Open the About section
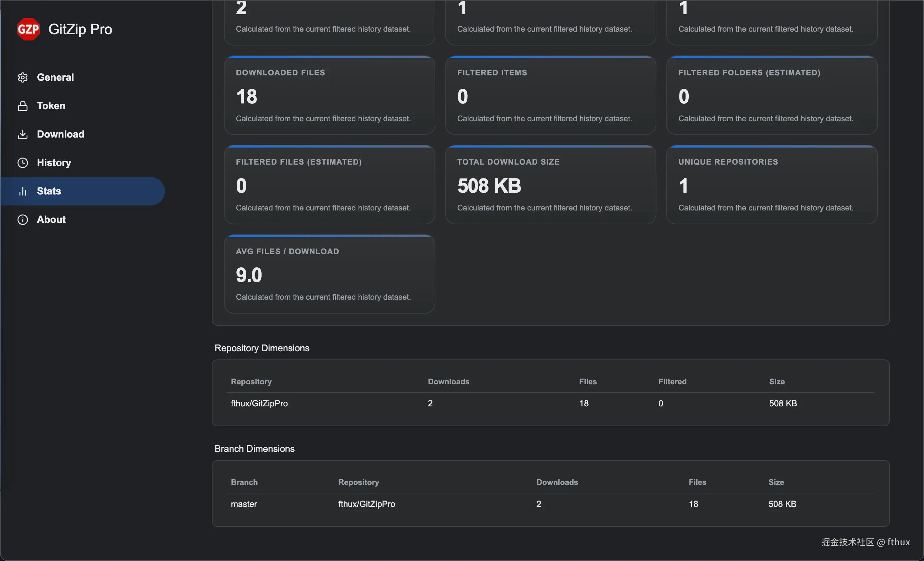 (82, 219)
